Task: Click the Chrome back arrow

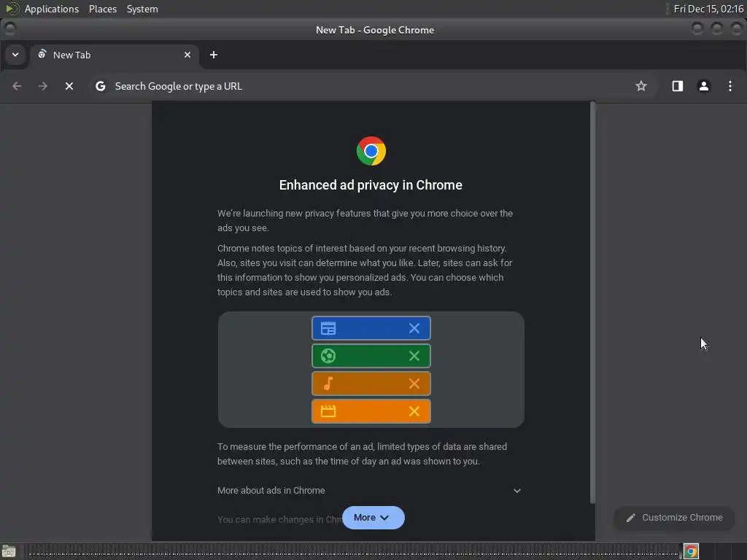Action: 18,86
